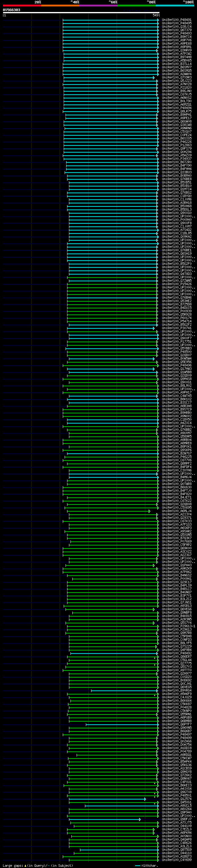Click hit UniRef100_B9HTI4
The height and width of the screenshot is (868, 197).
click(x=177, y=37)
